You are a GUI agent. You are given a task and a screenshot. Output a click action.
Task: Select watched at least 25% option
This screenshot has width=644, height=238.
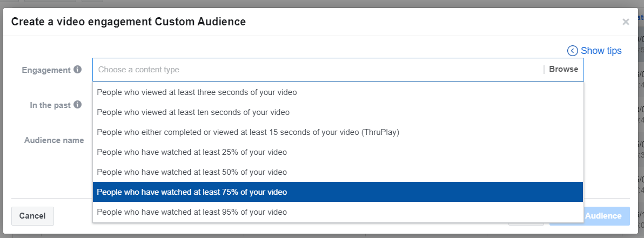(x=338, y=152)
